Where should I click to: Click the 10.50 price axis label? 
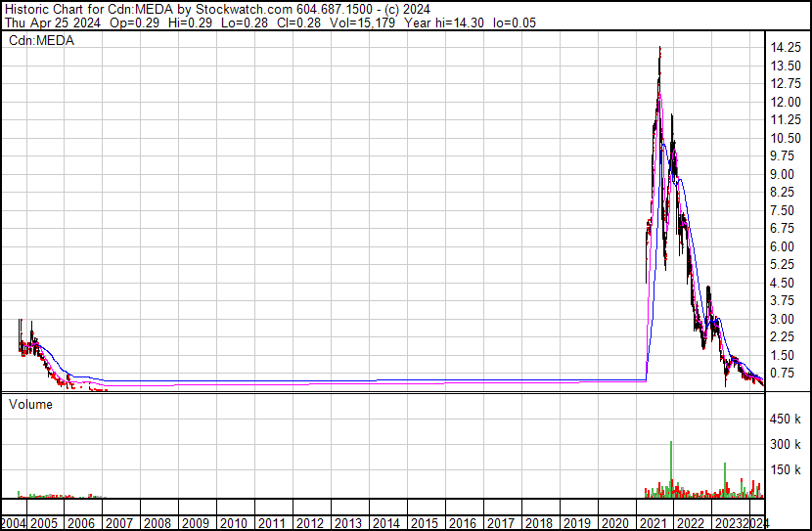pyautogui.click(x=787, y=139)
